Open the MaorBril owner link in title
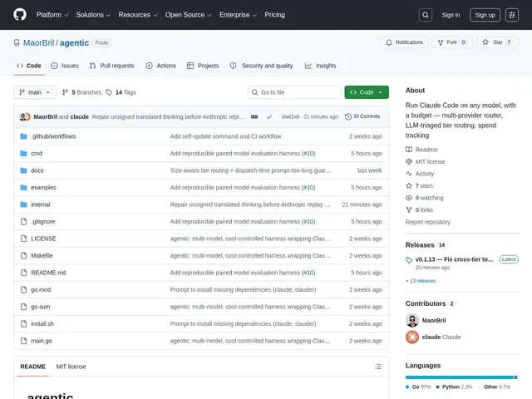This screenshot has height=399, width=532. tap(39, 42)
